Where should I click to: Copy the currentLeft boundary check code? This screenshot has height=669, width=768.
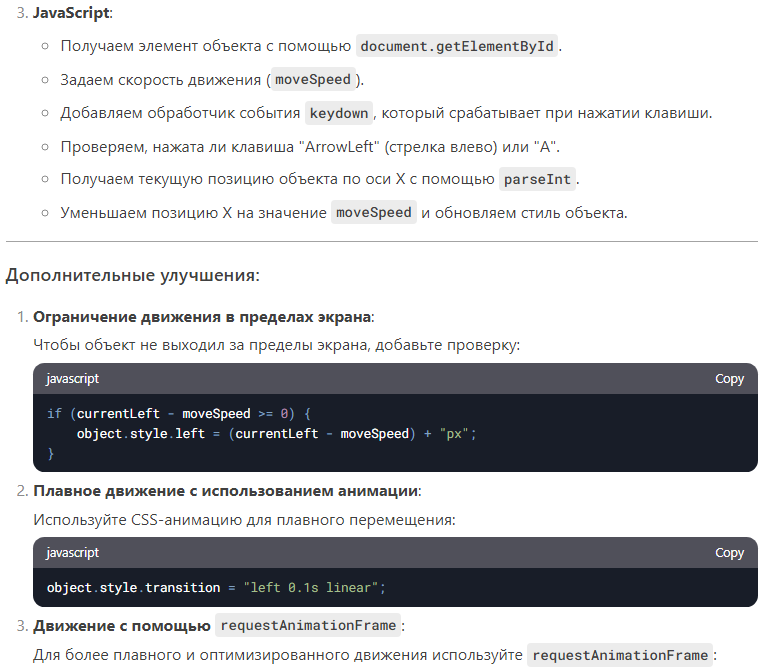coord(729,379)
